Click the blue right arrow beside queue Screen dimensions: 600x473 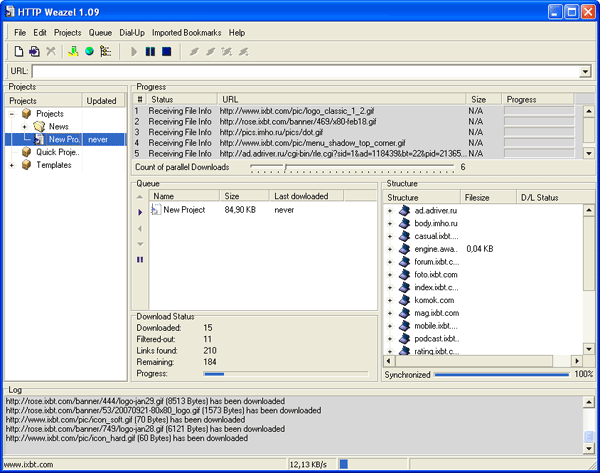click(x=140, y=212)
